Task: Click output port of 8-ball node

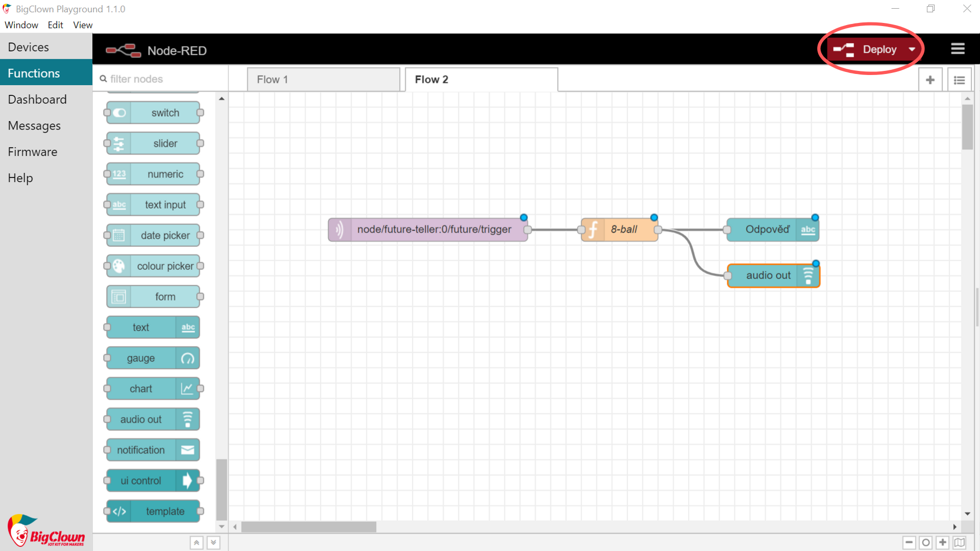Action: (x=658, y=230)
